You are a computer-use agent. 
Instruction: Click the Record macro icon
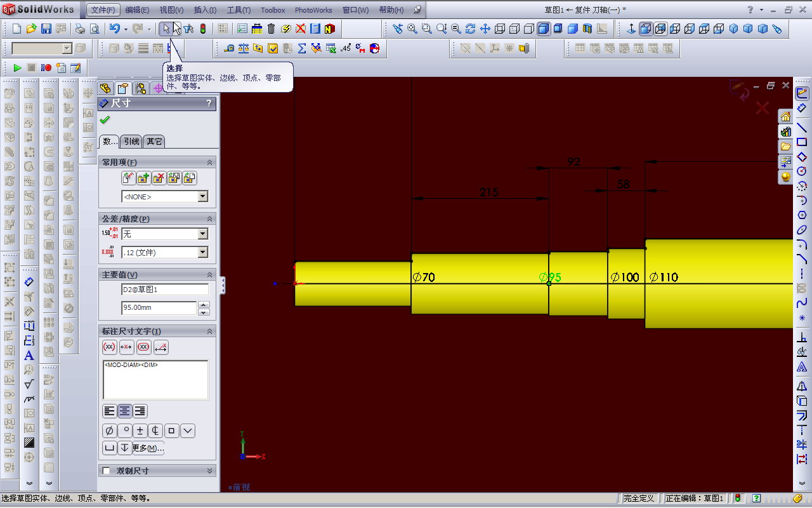46,68
